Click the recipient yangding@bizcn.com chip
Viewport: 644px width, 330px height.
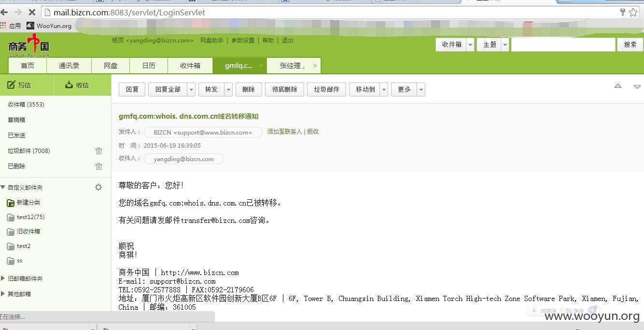(183, 159)
